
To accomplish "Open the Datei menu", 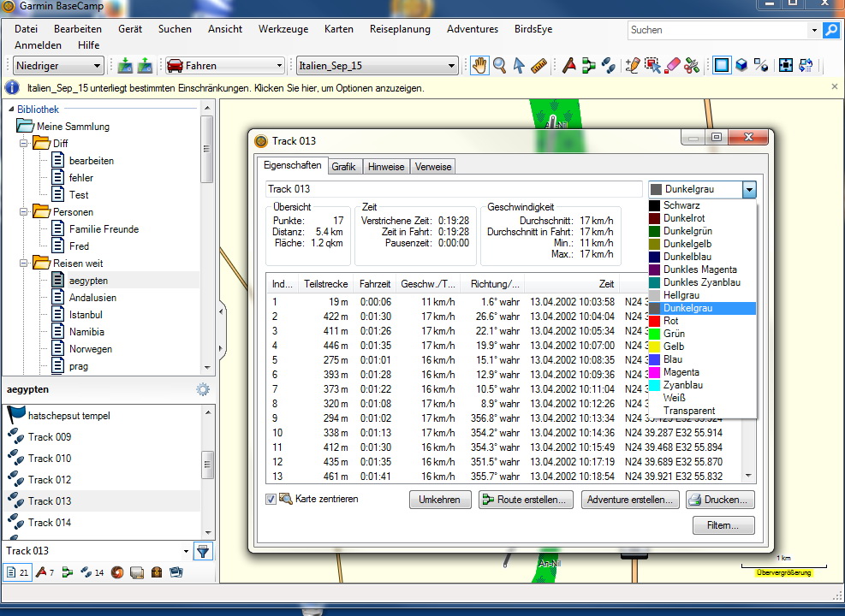I will pyautogui.click(x=27, y=29).
